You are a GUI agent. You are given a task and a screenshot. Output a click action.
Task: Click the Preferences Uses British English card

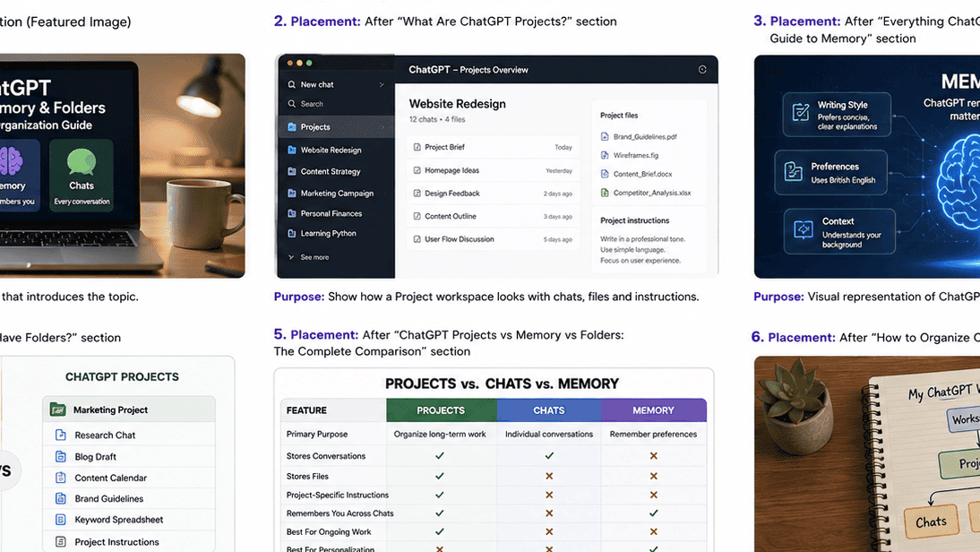coord(830,172)
